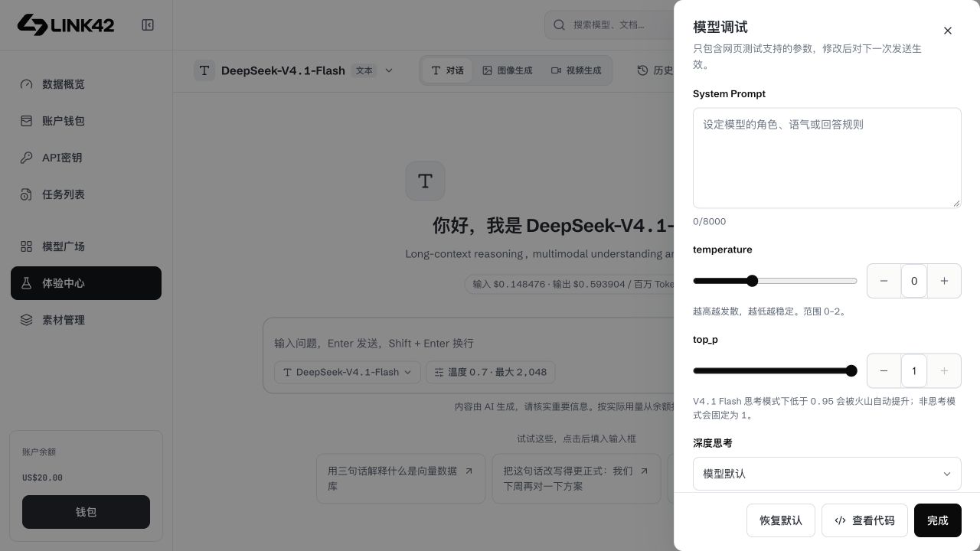The height and width of the screenshot is (551, 980).
Task: Click the LINK42 logo
Action: [x=66, y=25]
